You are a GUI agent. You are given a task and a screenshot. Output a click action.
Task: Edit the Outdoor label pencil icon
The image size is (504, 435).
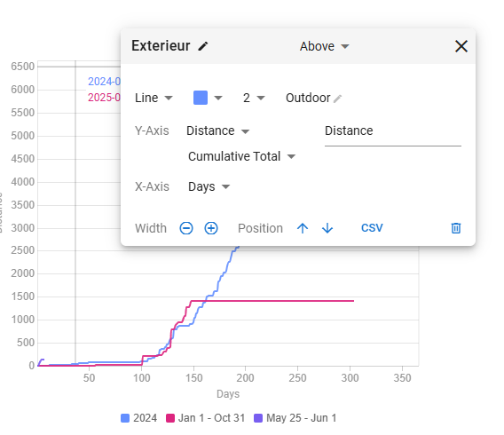(337, 99)
